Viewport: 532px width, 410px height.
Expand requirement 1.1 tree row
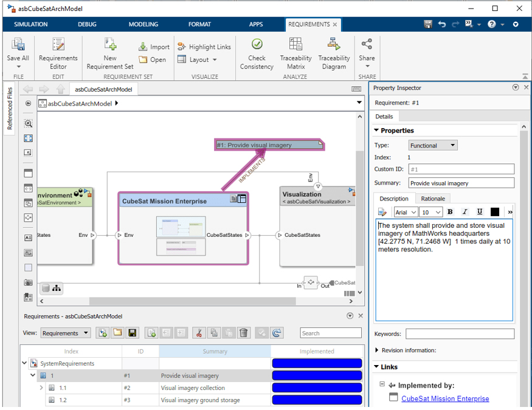41,388
